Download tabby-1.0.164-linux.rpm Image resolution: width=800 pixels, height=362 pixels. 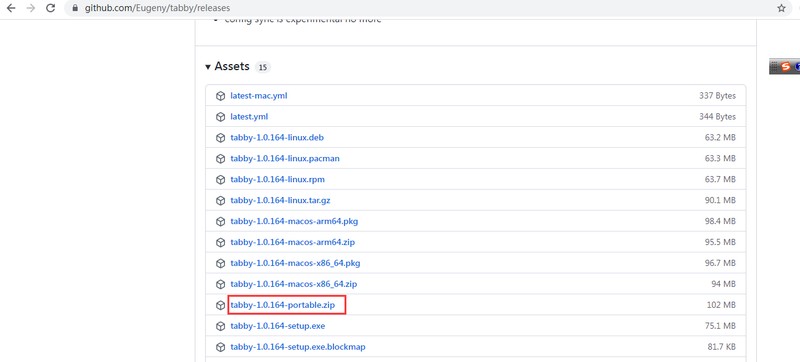[278, 179]
